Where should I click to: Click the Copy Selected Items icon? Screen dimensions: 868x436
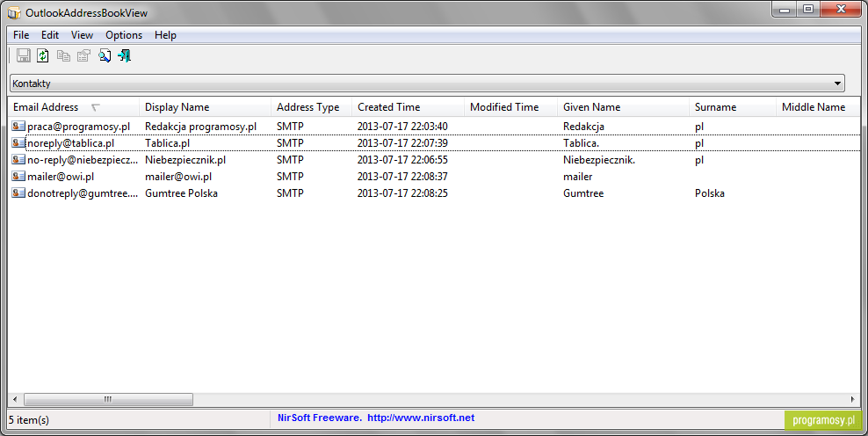(x=63, y=55)
